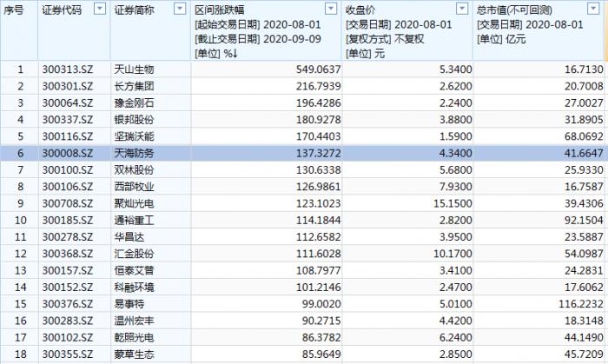608x364 pixels.
Task: Select closing price 15.1500 cell
Action: tap(453, 203)
